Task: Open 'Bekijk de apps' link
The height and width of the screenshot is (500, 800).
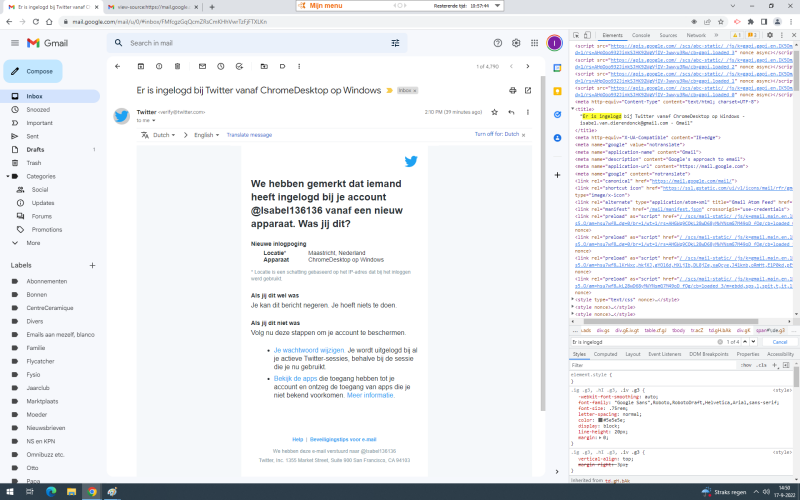Action: (x=295, y=379)
